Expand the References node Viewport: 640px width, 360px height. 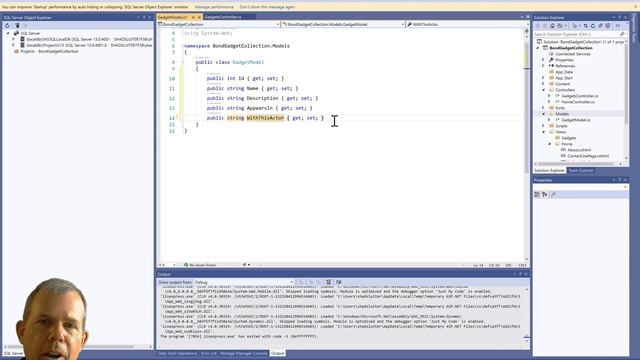(x=543, y=66)
